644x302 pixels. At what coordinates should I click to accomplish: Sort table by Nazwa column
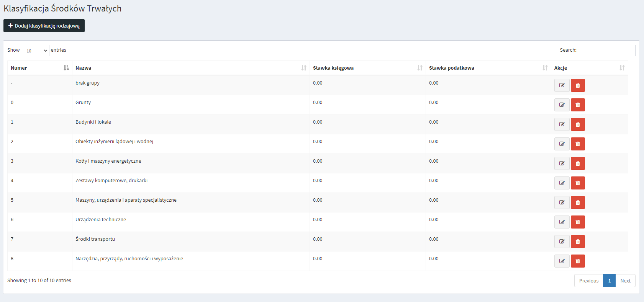pos(190,68)
